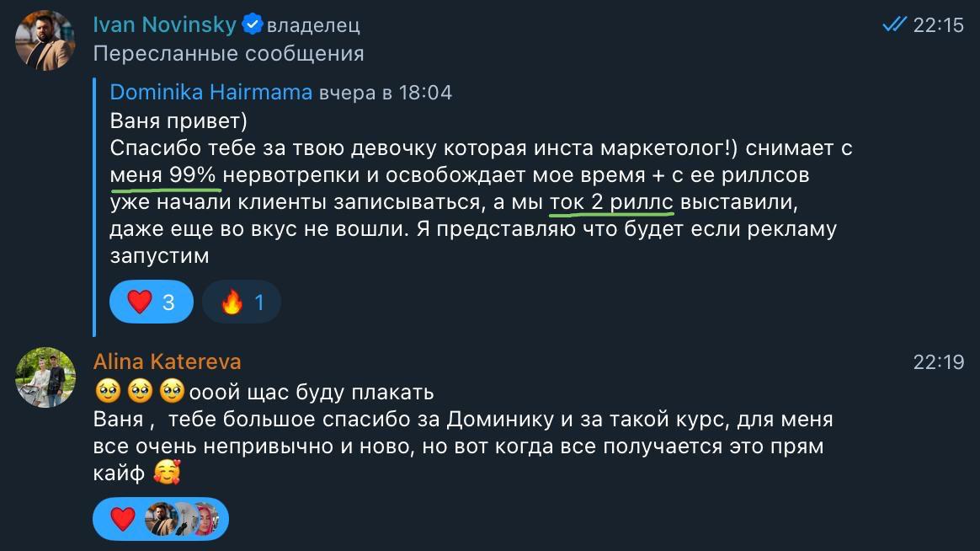Toggle the fire reaction with count 1
Screen dimensions: 980x551
[242, 302]
